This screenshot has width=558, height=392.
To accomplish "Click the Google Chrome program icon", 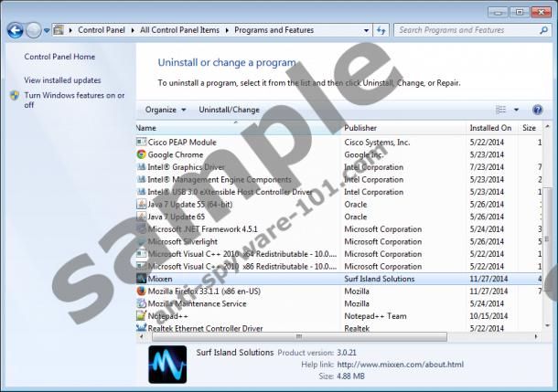I will click(x=141, y=154).
